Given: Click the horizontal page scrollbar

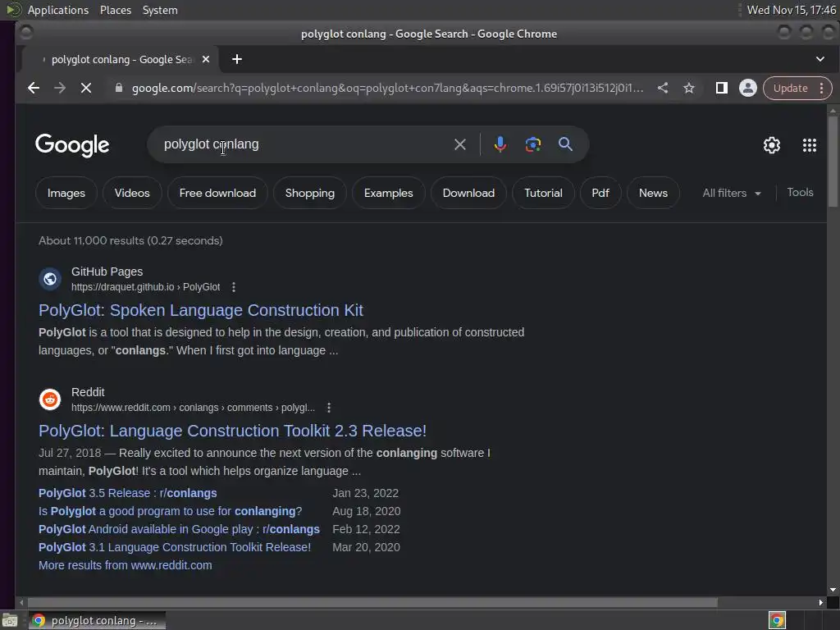Looking at the screenshot, I should (x=372, y=603).
